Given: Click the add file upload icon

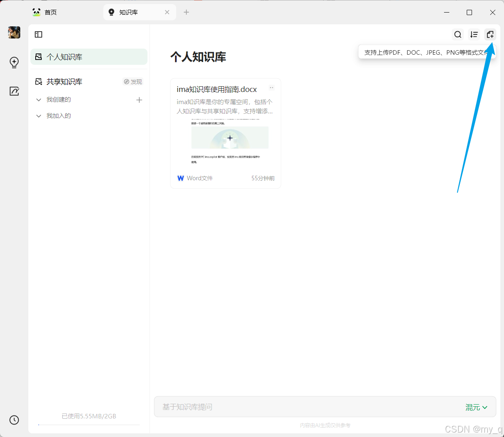Looking at the screenshot, I should pos(490,34).
